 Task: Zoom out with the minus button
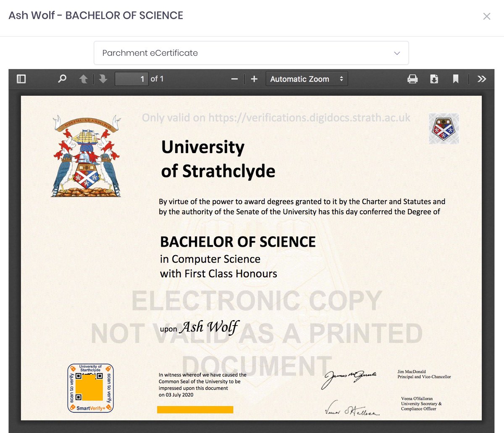(x=234, y=79)
